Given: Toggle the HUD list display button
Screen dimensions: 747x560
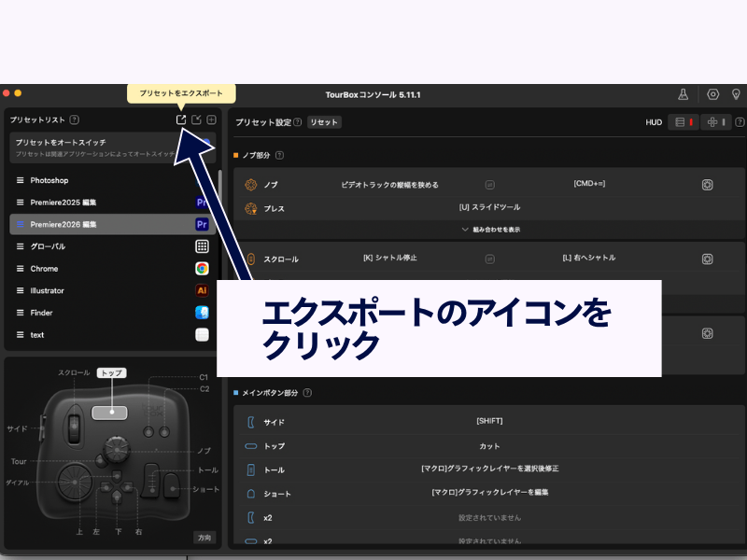Looking at the screenshot, I should point(684,122).
